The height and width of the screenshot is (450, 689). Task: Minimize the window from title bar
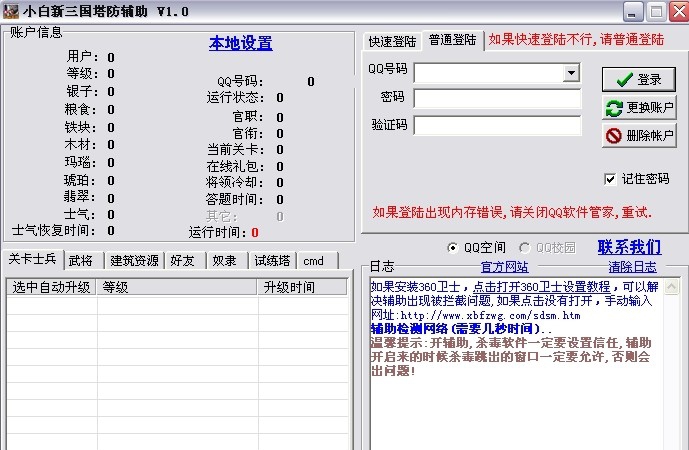(632, 12)
